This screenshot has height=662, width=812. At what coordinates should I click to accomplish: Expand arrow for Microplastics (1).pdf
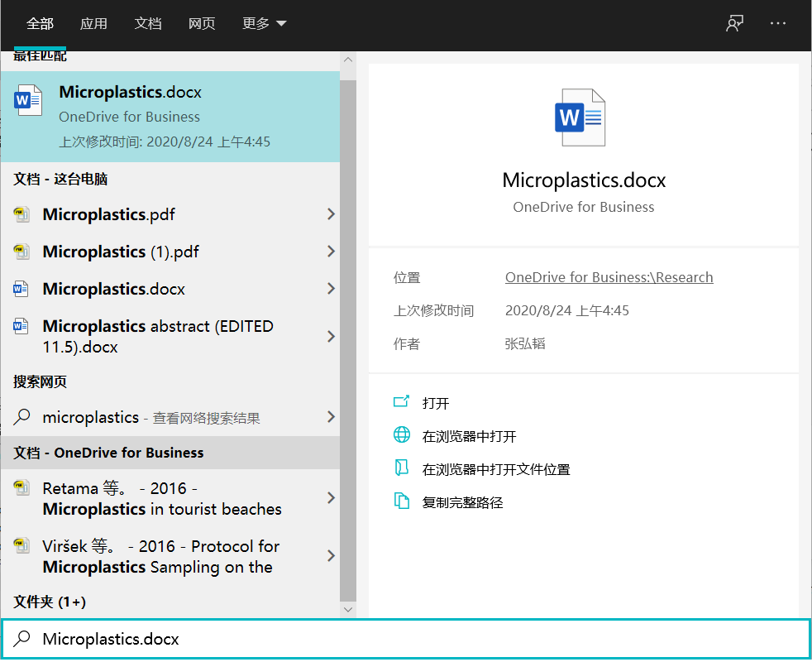[331, 252]
